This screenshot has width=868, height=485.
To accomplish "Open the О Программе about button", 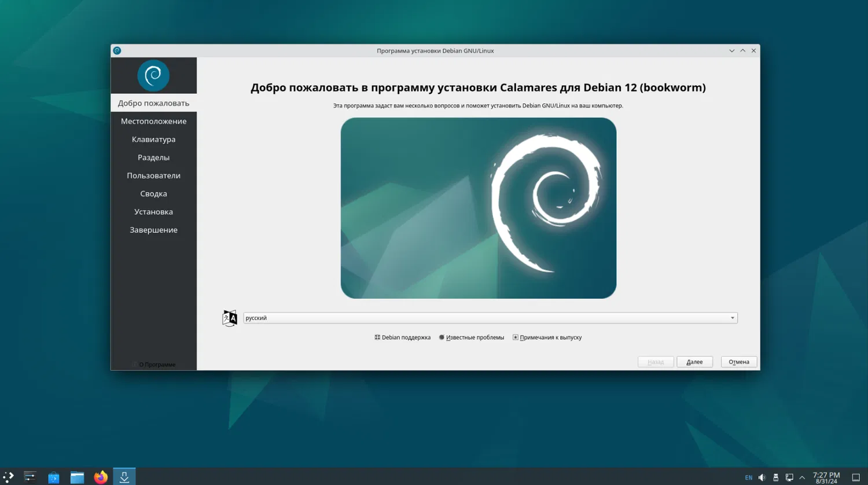I will [x=154, y=365].
